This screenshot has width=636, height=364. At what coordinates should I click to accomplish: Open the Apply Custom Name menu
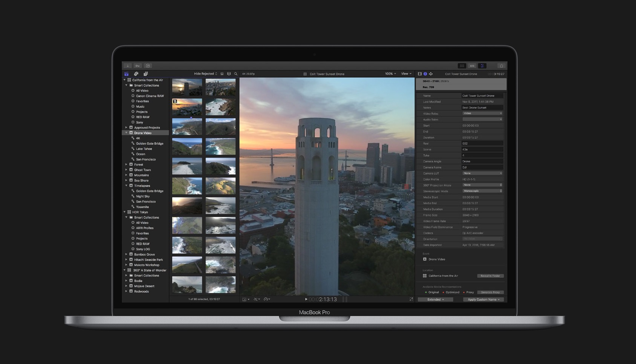(483, 299)
